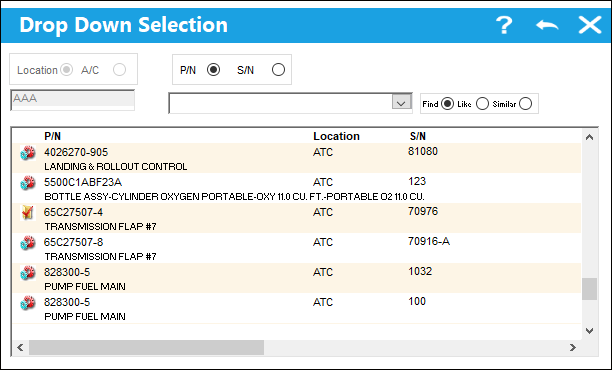Sort by the P/N column header

pos(52,136)
